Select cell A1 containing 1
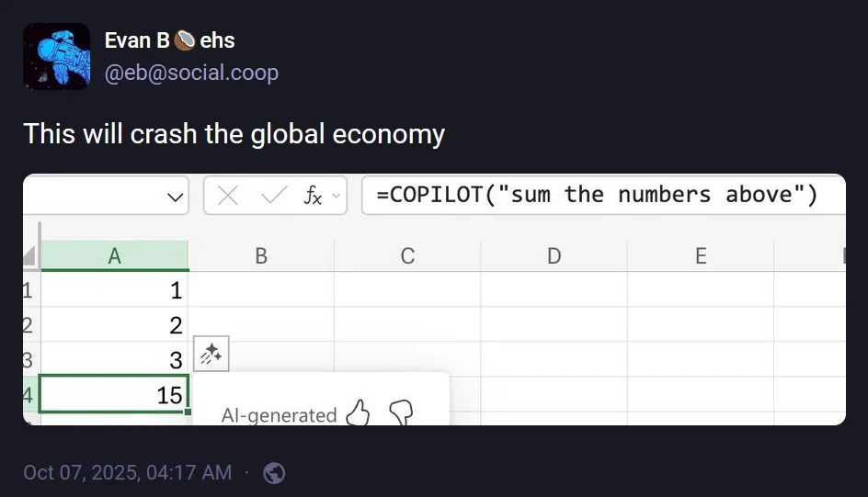The width and height of the screenshot is (868, 497). [x=114, y=291]
